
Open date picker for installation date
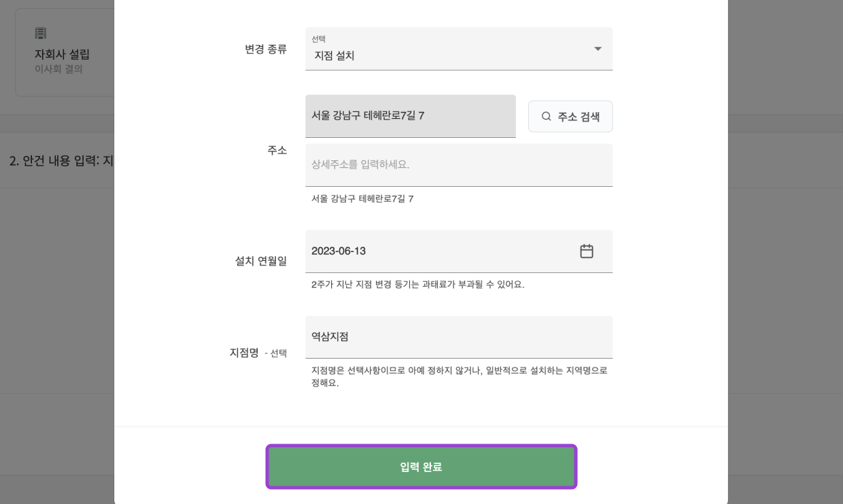[x=586, y=251]
